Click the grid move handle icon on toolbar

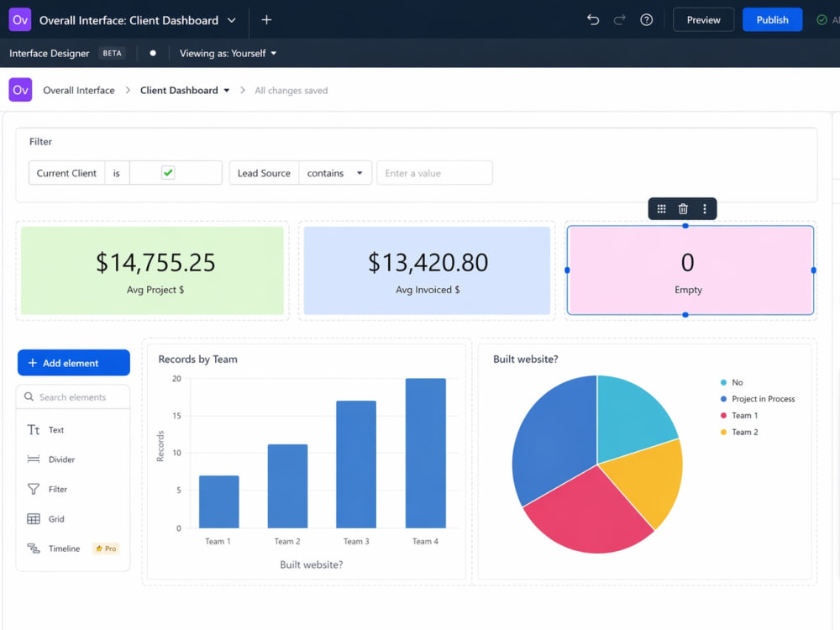click(662, 209)
